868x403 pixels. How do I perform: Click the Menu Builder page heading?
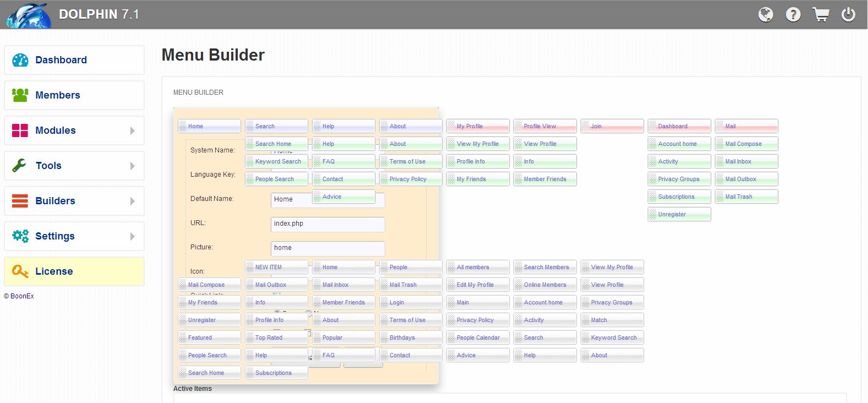coord(213,55)
